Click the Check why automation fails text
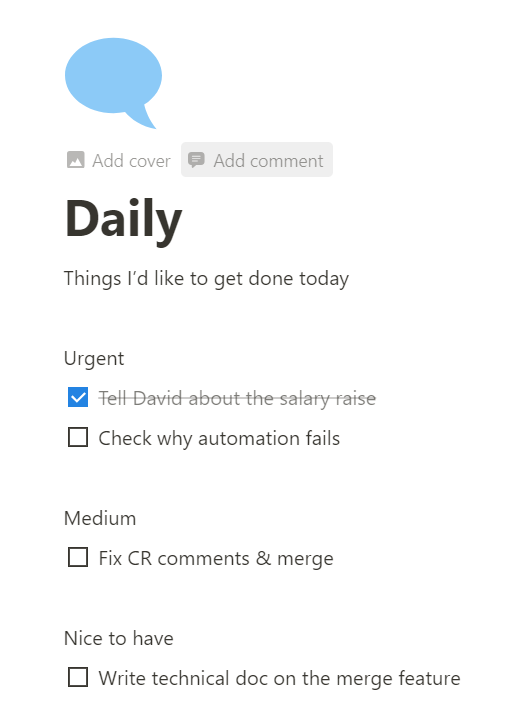This screenshot has width=523, height=720. pos(219,439)
